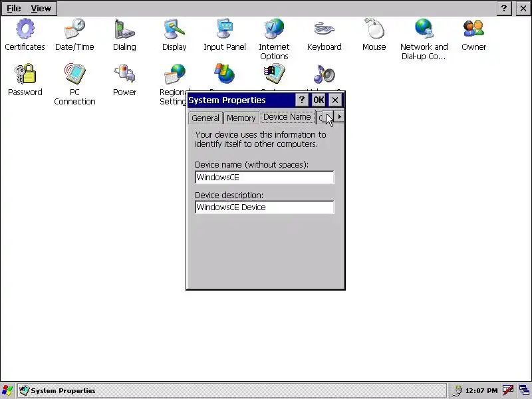
Task: Select the Regional Settings calendar-globe icon
Action: [x=174, y=74]
